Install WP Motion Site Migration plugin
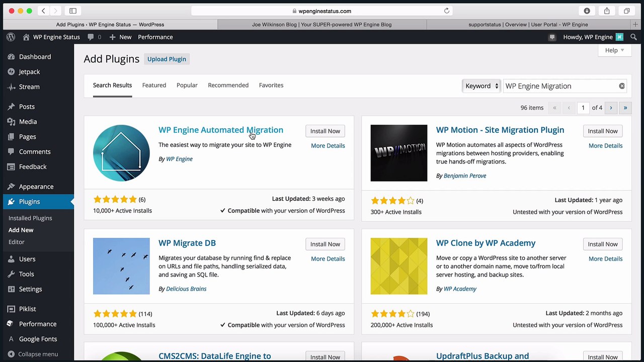 603,131
